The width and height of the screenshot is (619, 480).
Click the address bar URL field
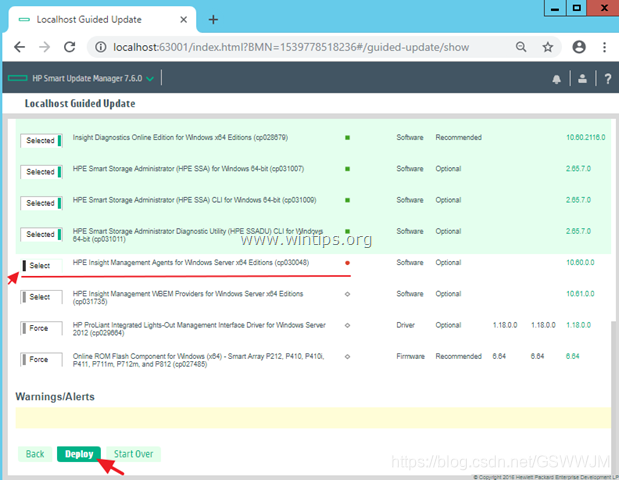click(x=291, y=47)
